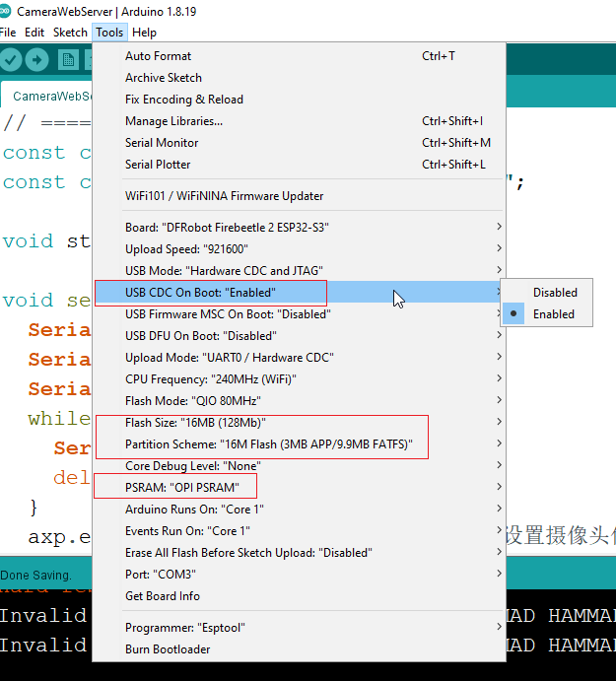The image size is (616, 681).
Task: Click the 'Done Saving.' status text
Action: 35,576
